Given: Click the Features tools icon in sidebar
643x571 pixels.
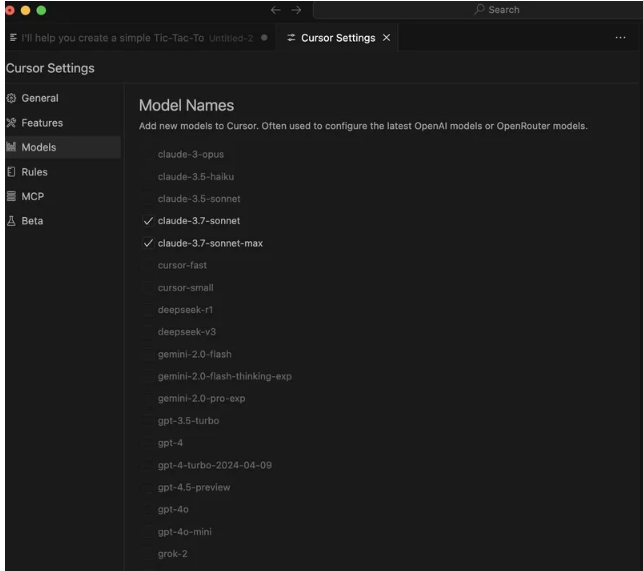Looking at the screenshot, I should click(x=12, y=123).
